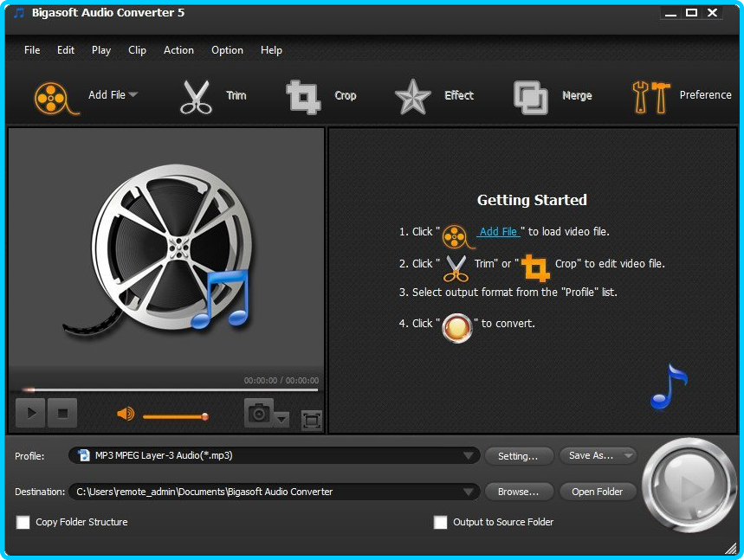Screen dimensions: 744x560
Task: Open the Save As dropdown arrow
Action: pos(628,455)
